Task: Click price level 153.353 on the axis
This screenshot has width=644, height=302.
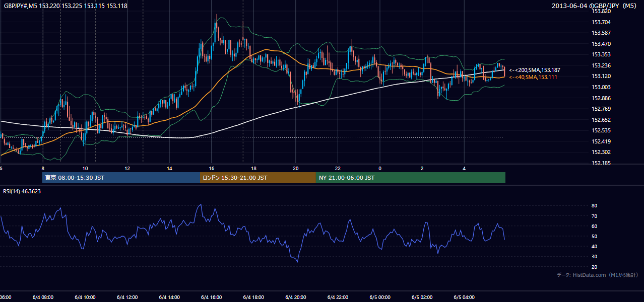Action: 601,54
